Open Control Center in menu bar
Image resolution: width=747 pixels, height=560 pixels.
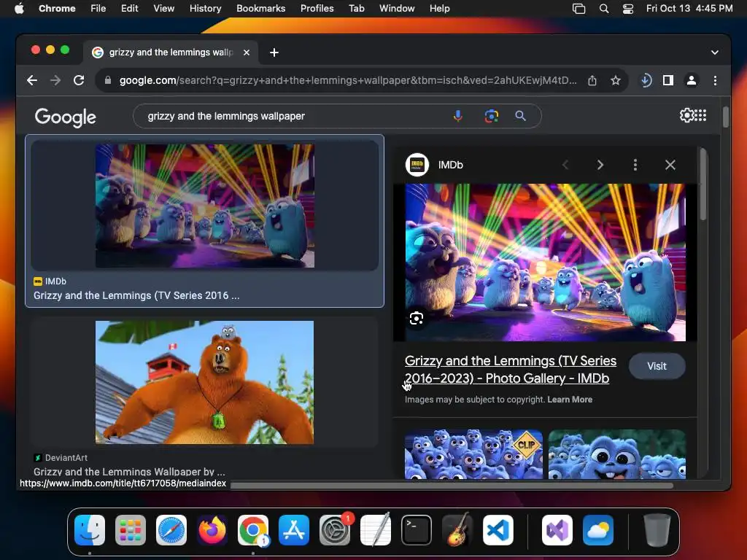pyautogui.click(x=628, y=8)
